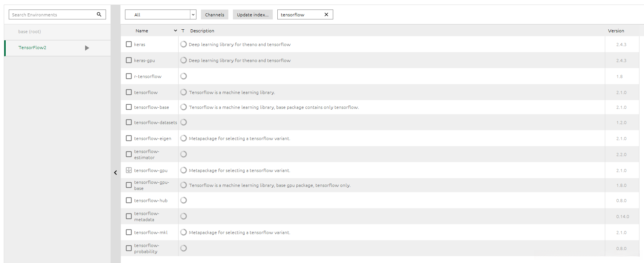
Task: Click the type icon for tensorflow-estimator
Action: [x=184, y=154]
